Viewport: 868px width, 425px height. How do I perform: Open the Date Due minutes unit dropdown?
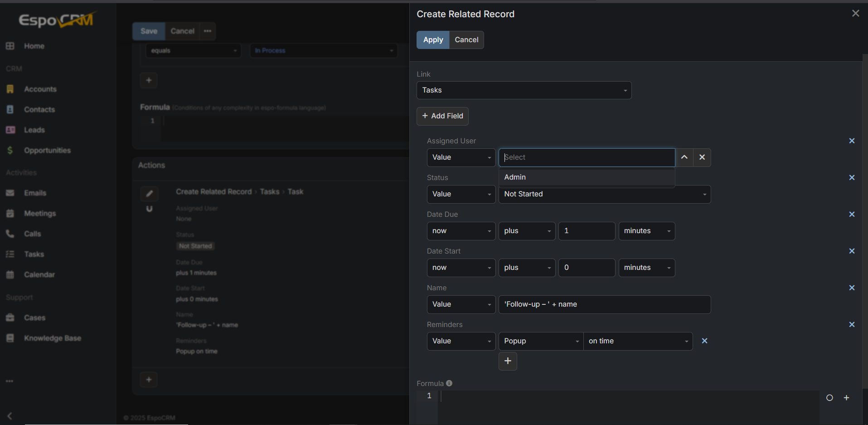coord(647,231)
